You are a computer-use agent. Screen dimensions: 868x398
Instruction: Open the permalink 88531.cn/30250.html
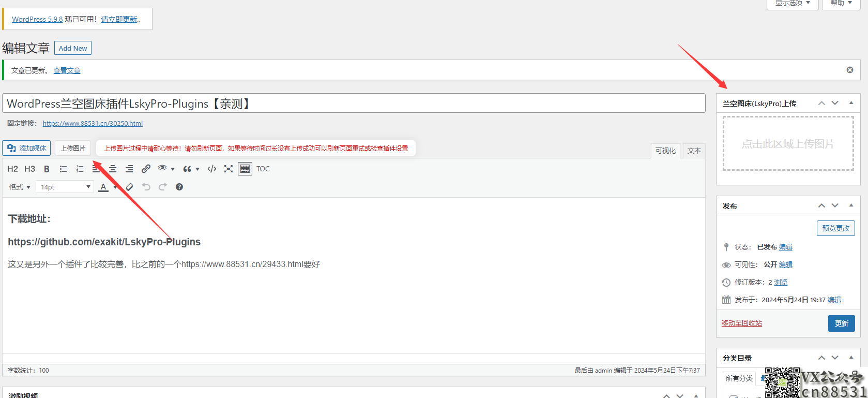(93, 123)
